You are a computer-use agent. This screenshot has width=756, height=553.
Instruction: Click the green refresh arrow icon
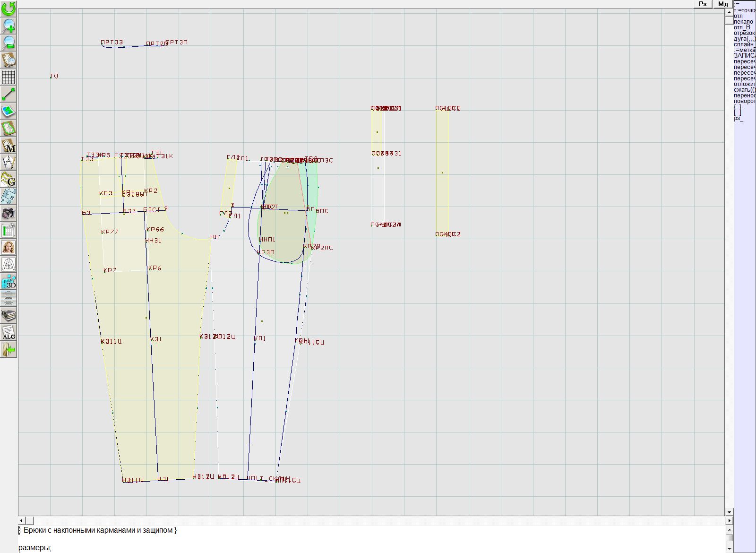(x=9, y=8)
